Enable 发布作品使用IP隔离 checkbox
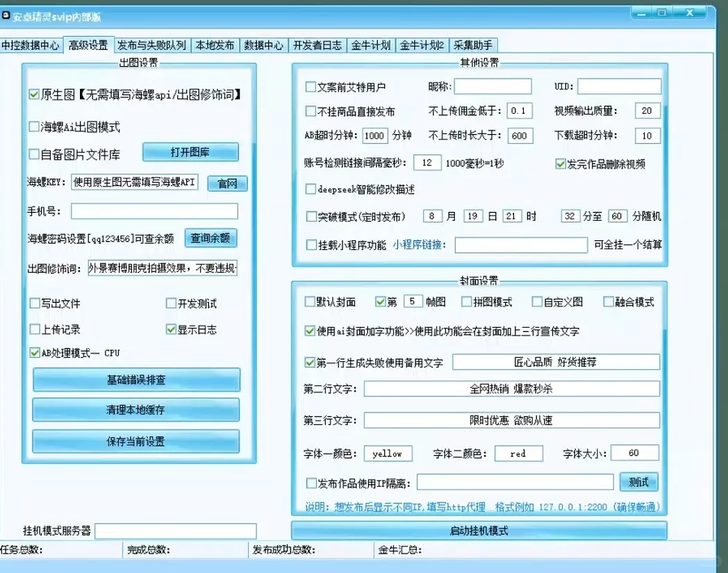This screenshot has width=728, height=573. 311,483
